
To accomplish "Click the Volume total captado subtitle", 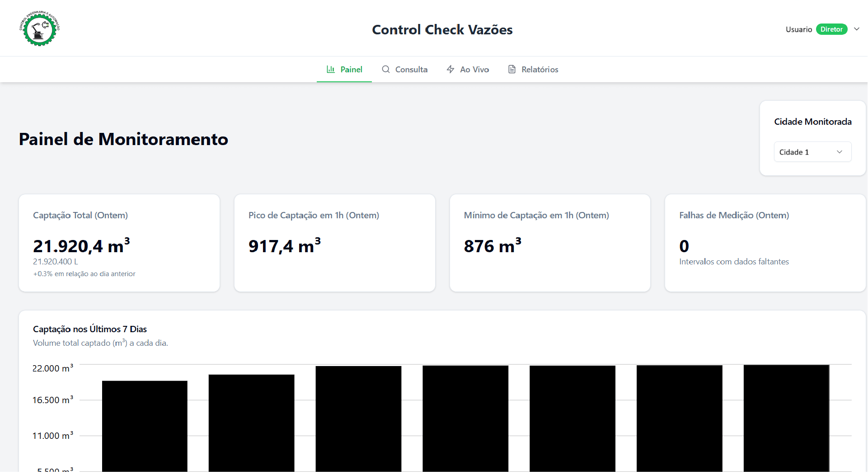I will coord(100,343).
